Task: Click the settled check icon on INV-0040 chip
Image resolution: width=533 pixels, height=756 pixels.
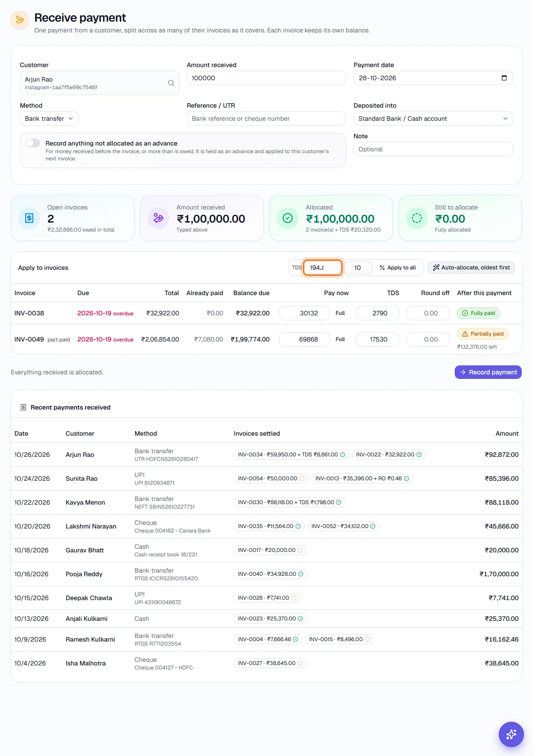Action: point(301,574)
